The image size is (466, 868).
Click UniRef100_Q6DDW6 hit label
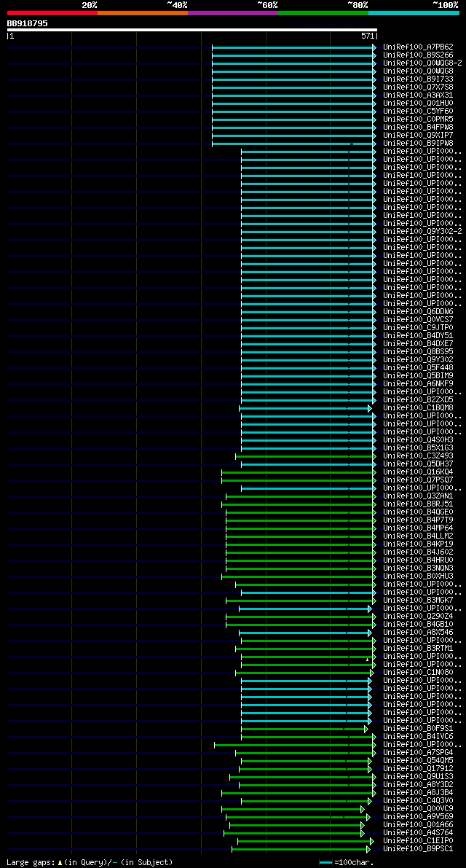pyautogui.click(x=418, y=312)
